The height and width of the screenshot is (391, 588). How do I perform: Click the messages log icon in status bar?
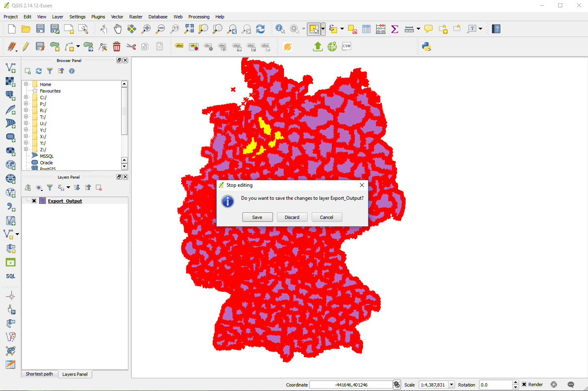(571, 384)
